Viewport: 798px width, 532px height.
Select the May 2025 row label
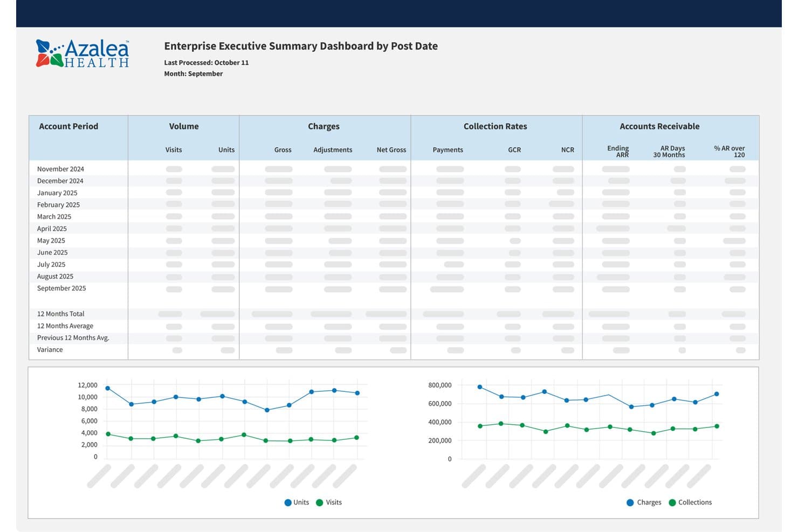click(x=51, y=240)
